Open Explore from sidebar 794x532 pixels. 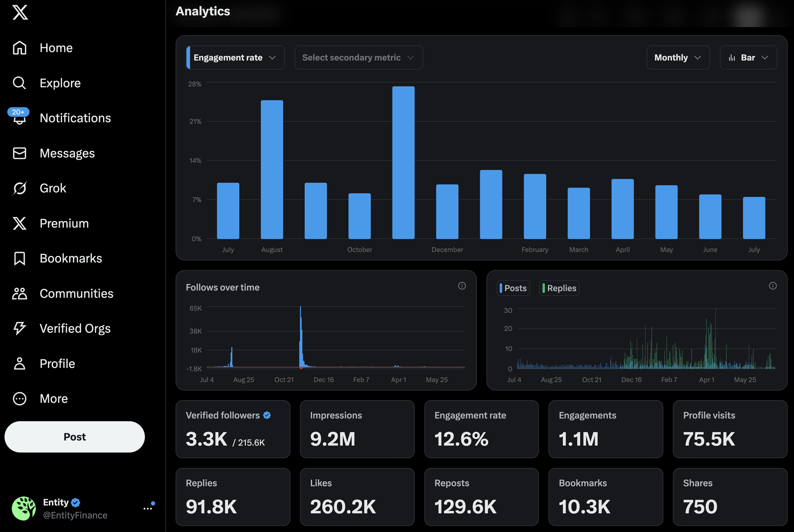coord(60,83)
